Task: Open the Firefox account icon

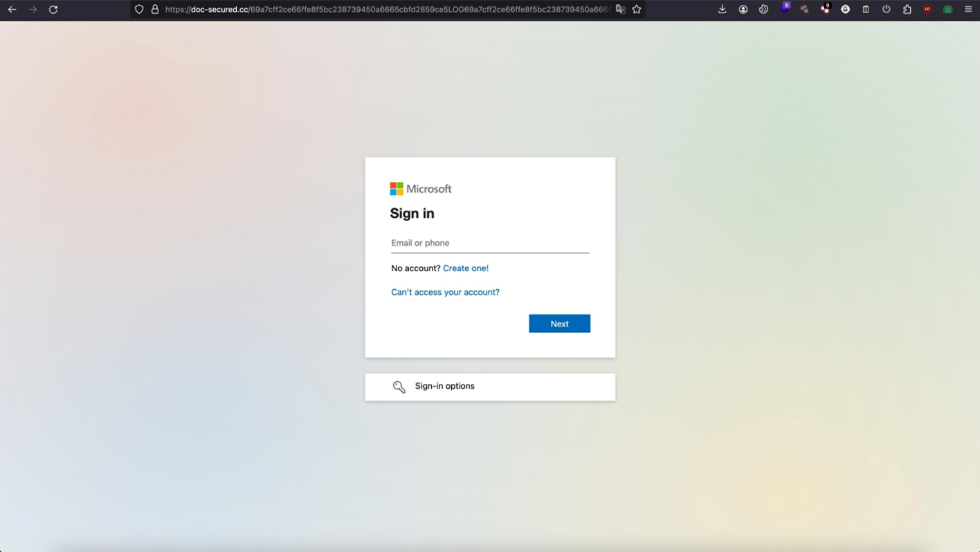Action: point(743,10)
